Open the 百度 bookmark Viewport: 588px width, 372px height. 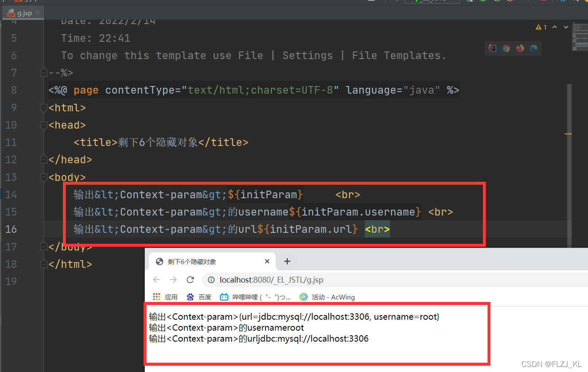tap(199, 297)
